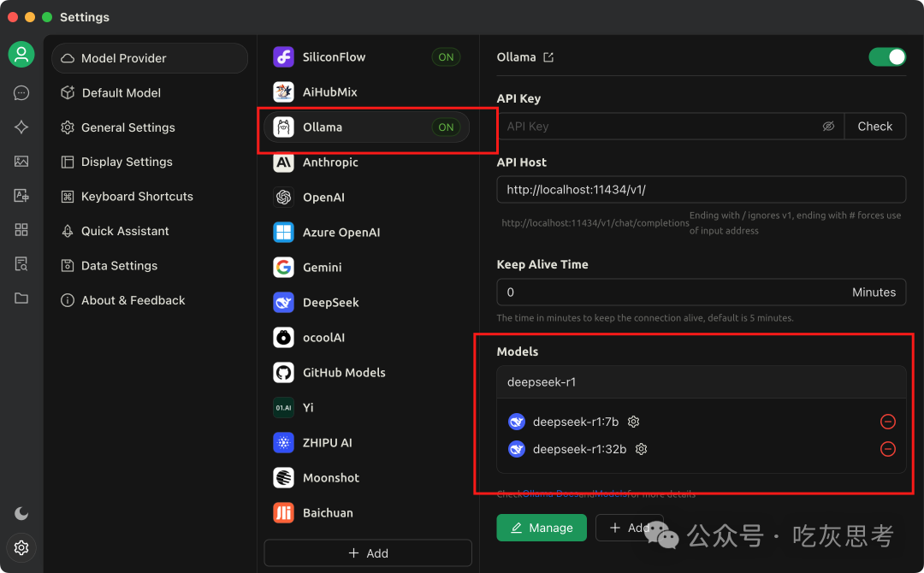Click the settings gear in the sidebar

21,547
